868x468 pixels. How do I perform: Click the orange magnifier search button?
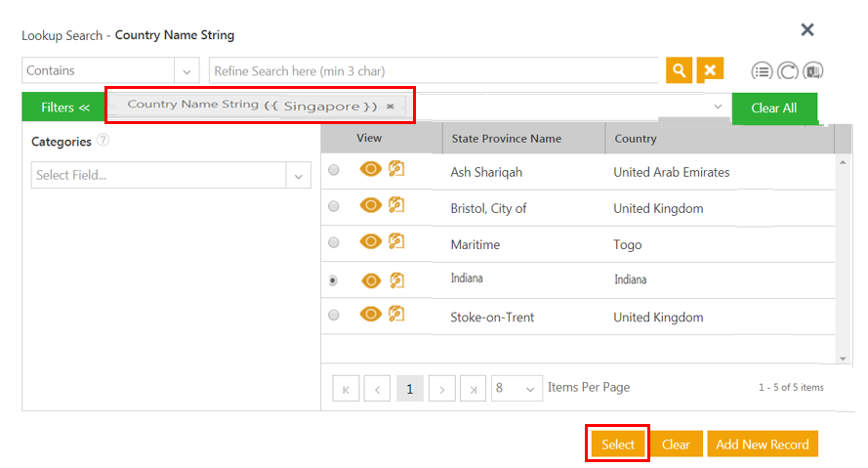[x=679, y=70]
